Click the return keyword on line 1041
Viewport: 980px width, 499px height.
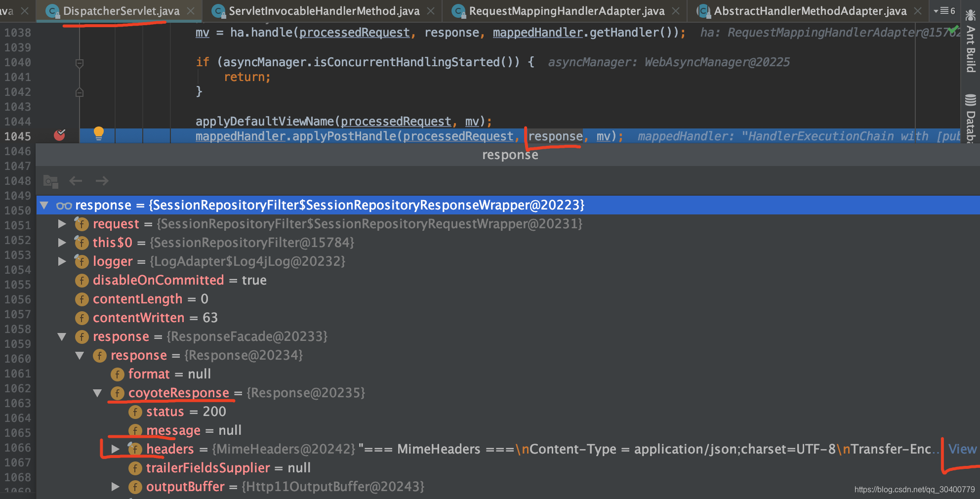[245, 77]
